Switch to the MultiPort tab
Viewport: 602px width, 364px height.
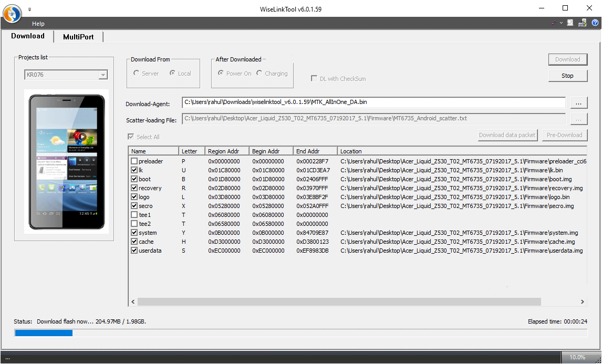pyautogui.click(x=78, y=37)
